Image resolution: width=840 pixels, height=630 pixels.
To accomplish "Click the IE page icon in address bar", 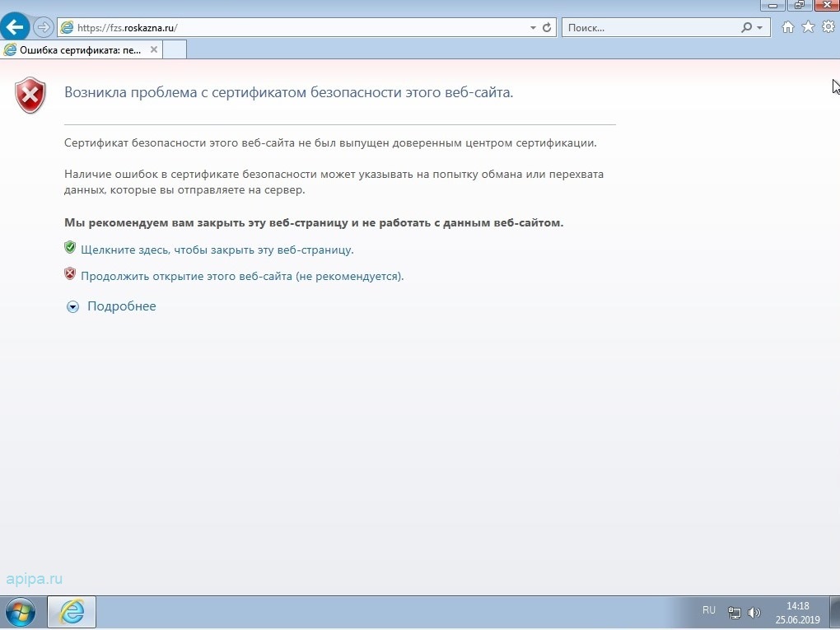I will pos(67,28).
